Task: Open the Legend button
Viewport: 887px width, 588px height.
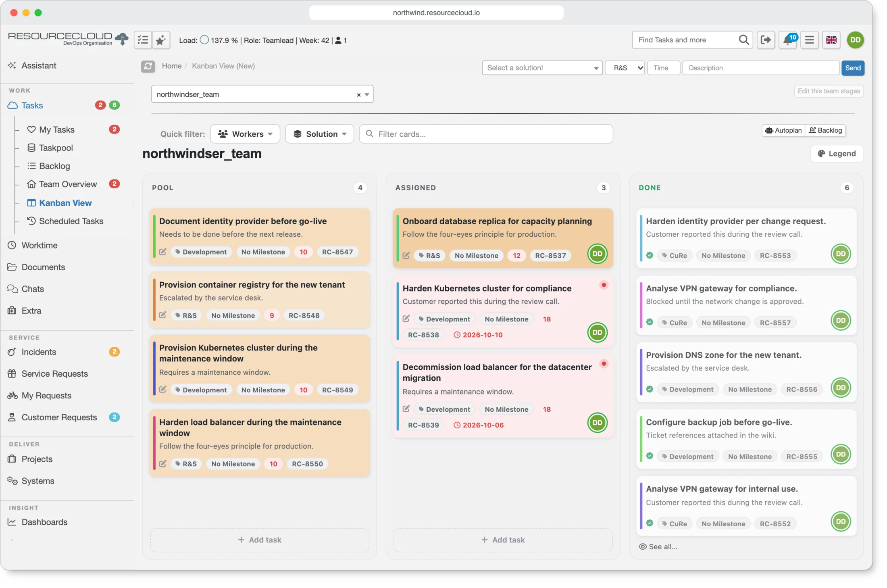Action: [837, 154]
